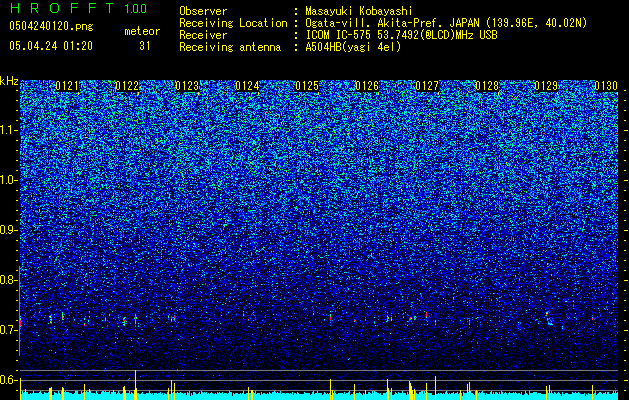Click the 0123 time marker
The width and height of the screenshot is (629, 400).
[x=187, y=86]
